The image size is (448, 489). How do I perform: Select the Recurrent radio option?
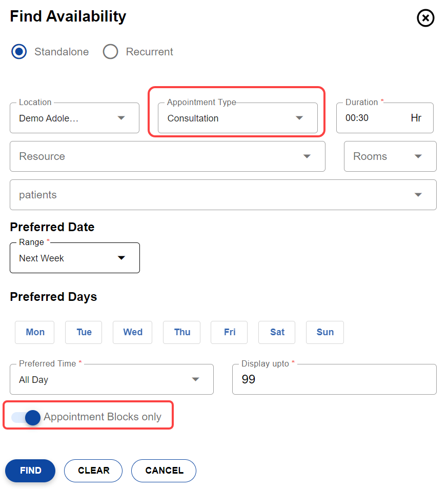click(x=110, y=52)
